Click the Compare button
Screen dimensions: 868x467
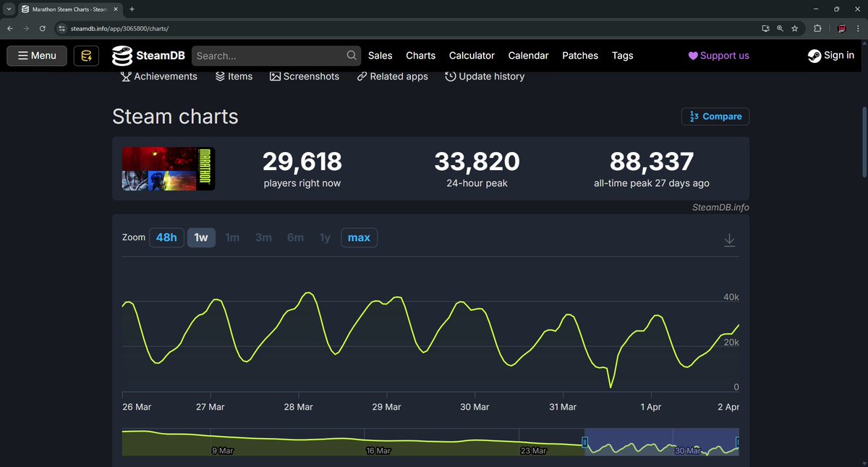tap(715, 117)
